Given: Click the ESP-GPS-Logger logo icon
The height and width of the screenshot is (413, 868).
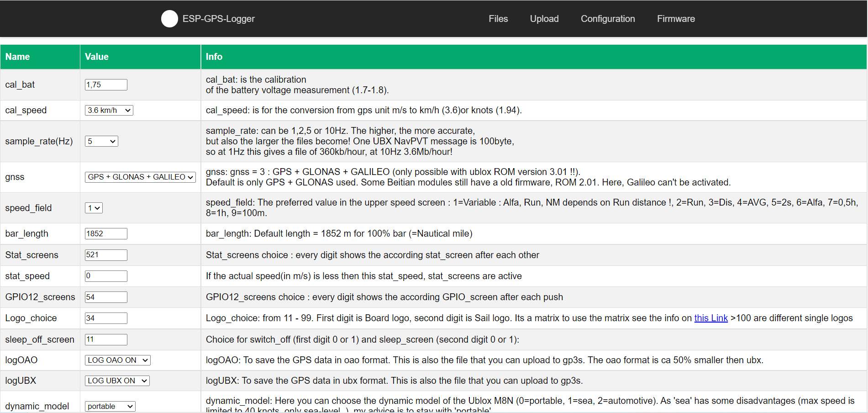Looking at the screenshot, I should point(169,19).
